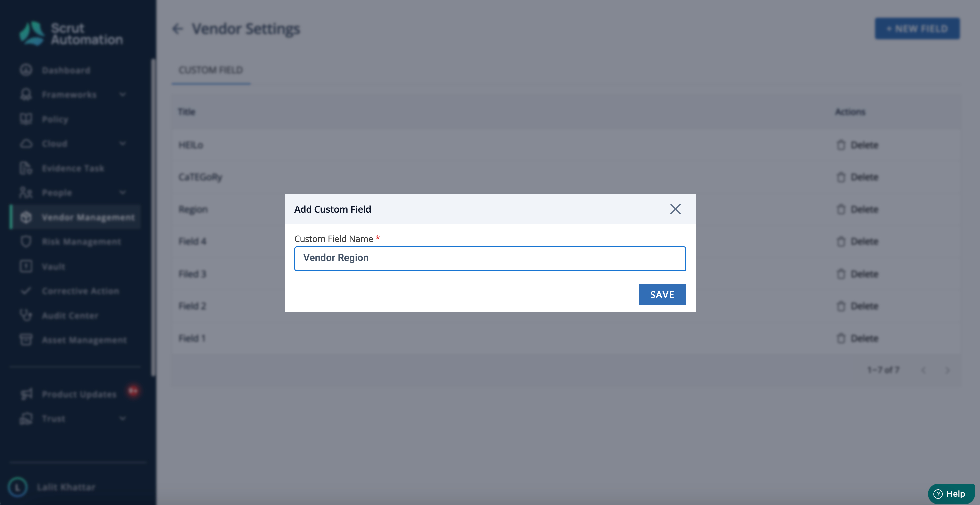Click the Actions column header
980x505 pixels.
850,112
